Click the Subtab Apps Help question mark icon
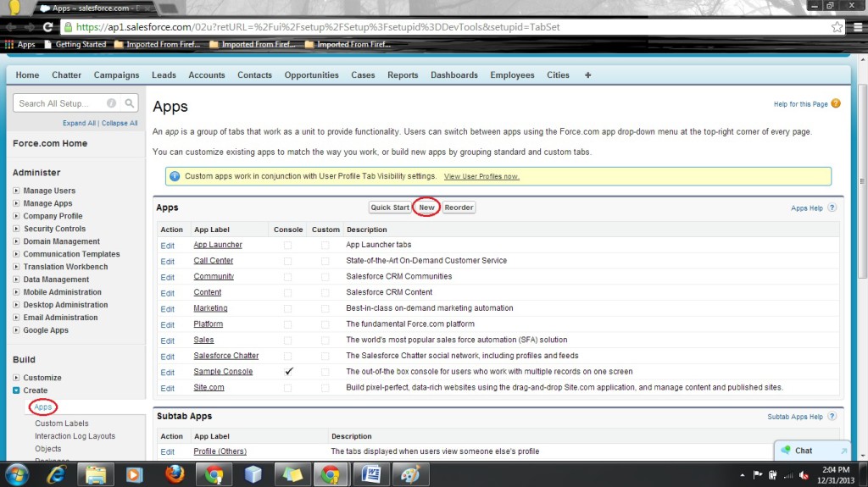This screenshot has height=487, width=868. tap(832, 416)
